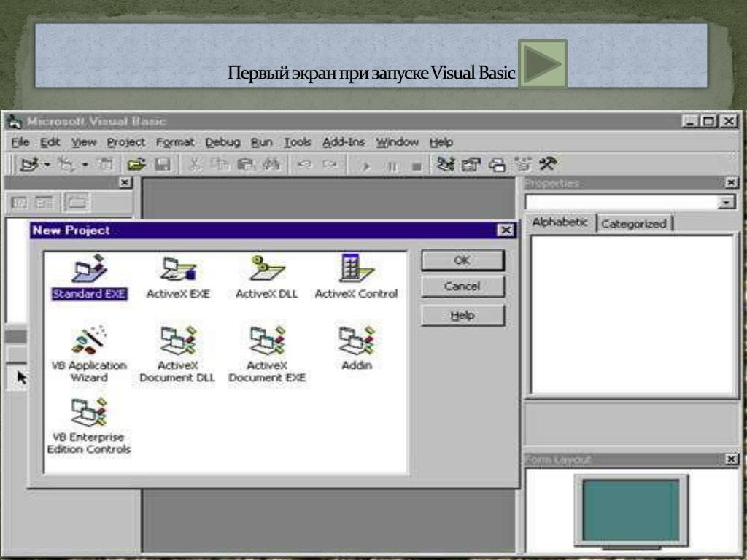This screenshot has width=747, height=560.
Task: Switch to the Alphabetic tab
Action: pos(560,222)
